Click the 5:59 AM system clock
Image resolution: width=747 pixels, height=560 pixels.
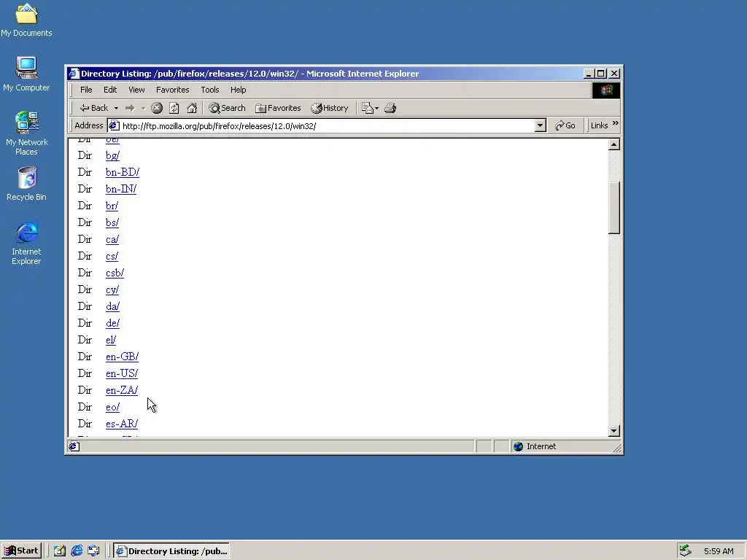(x=719, y=551)
